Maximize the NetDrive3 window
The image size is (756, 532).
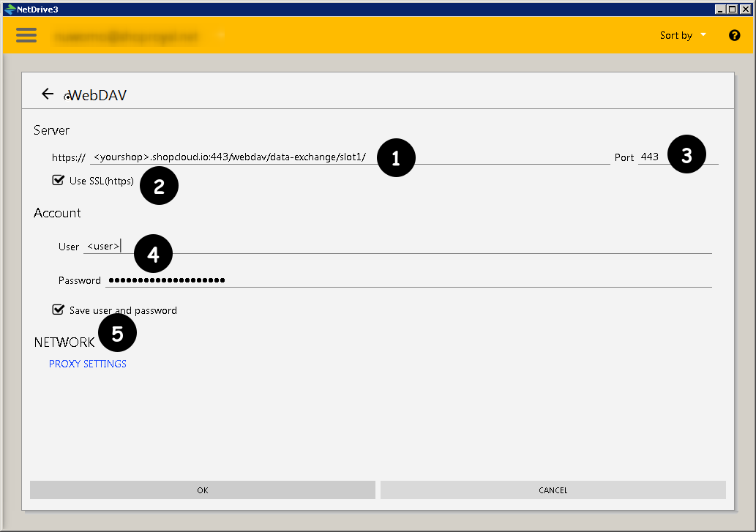click(733, 9)
